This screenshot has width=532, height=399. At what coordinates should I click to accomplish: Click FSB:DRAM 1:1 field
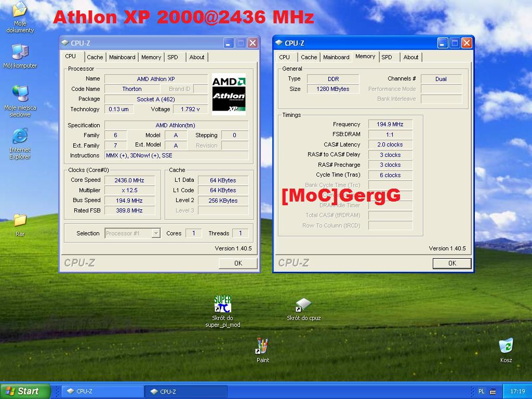point(390,135)
